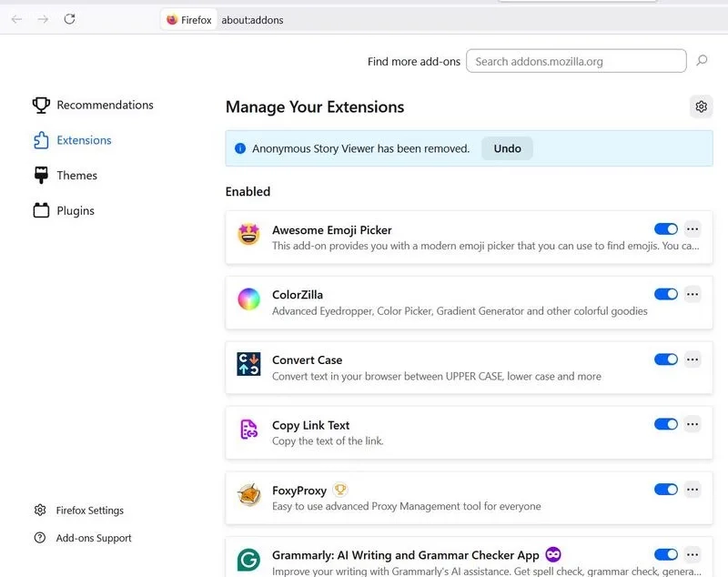Click the info icon in the removal notice
728x577 pixels.
coord(240,148)
